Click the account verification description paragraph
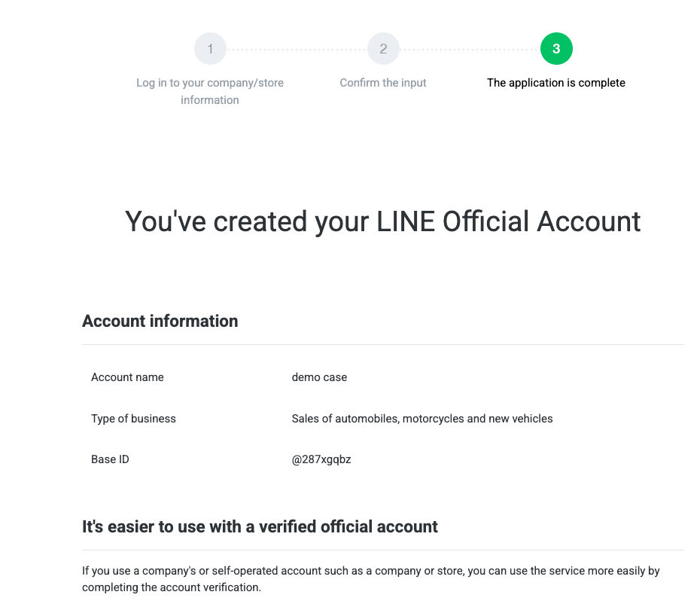This screenshot has height=610, width=700. [370, 578]
